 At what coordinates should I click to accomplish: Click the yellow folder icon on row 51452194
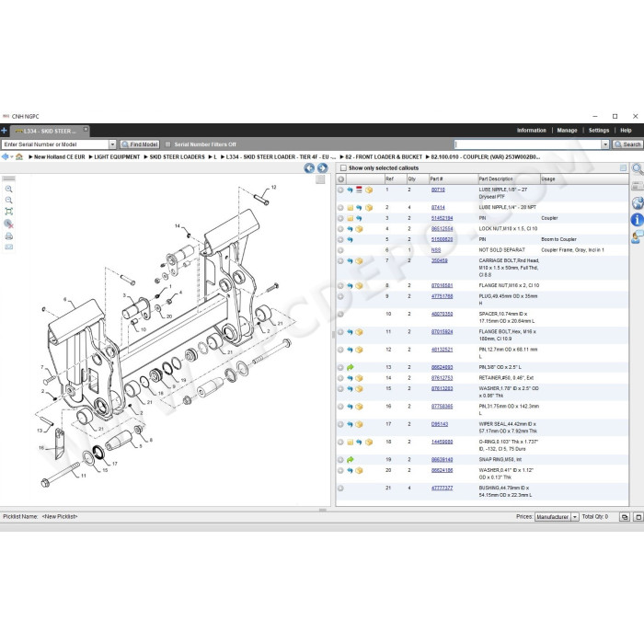click(x=350, y=219)
